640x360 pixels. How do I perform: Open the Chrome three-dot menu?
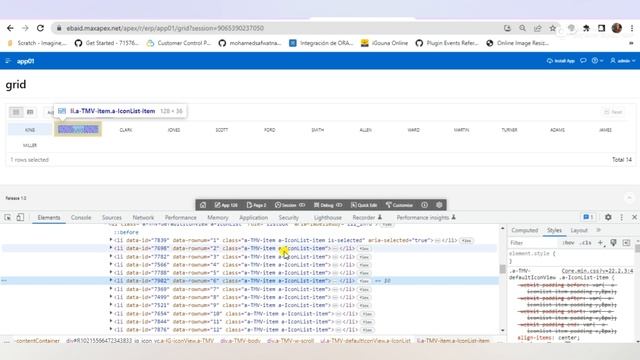point(631,28)
